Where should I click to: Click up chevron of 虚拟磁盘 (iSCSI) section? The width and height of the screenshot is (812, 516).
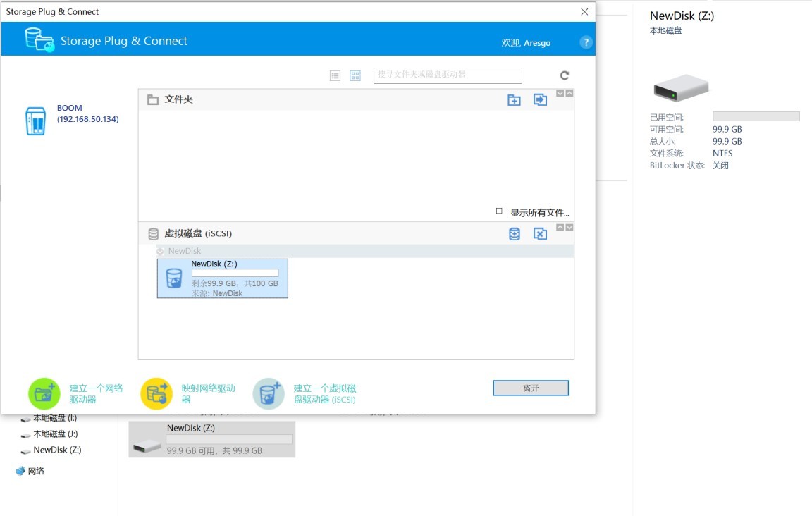coord(560,228)
